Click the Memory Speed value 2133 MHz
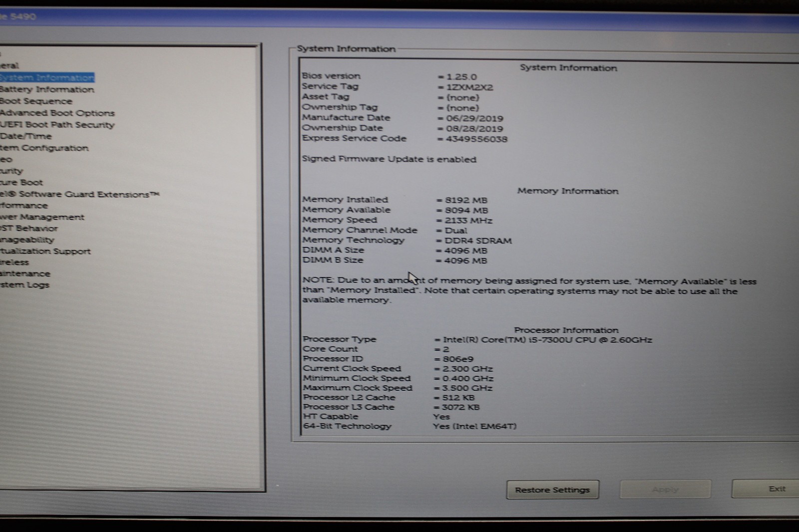 (x=468, y=221)
